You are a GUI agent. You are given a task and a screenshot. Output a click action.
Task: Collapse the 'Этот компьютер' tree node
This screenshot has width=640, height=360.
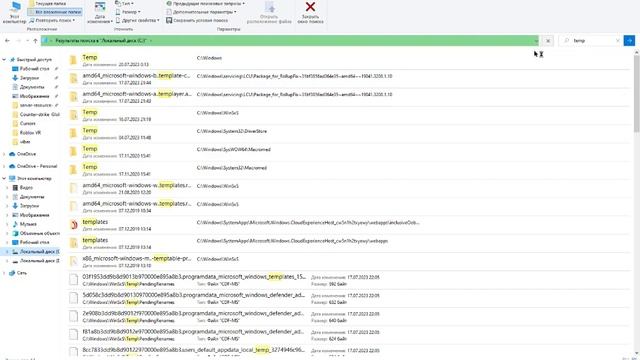point(4,178)
